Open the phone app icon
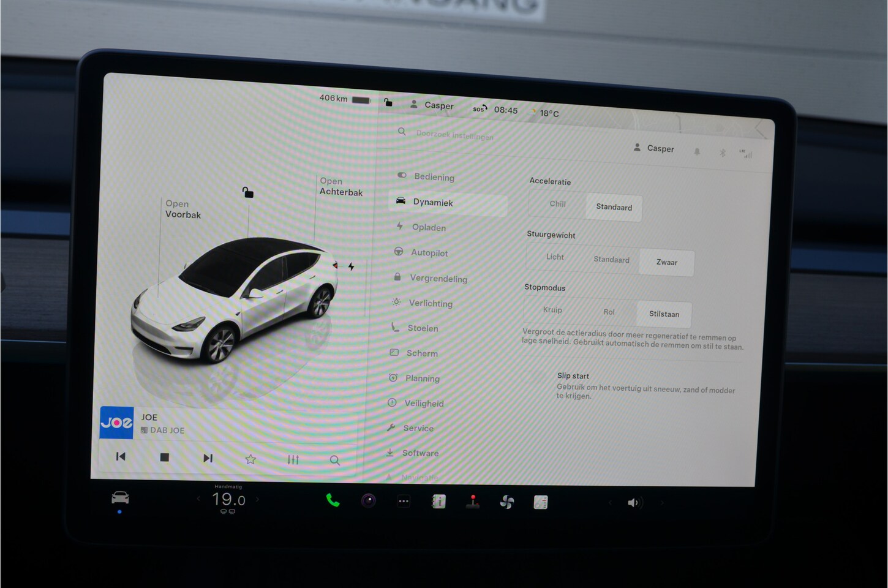Viewport: 888px width, 588px height. (x=333, y=500)
